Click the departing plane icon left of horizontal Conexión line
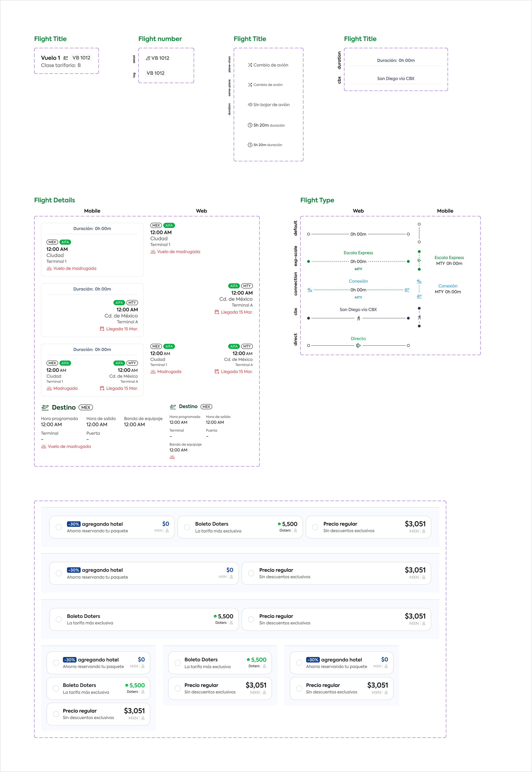532x772 pixels. (x=310, y=290)
